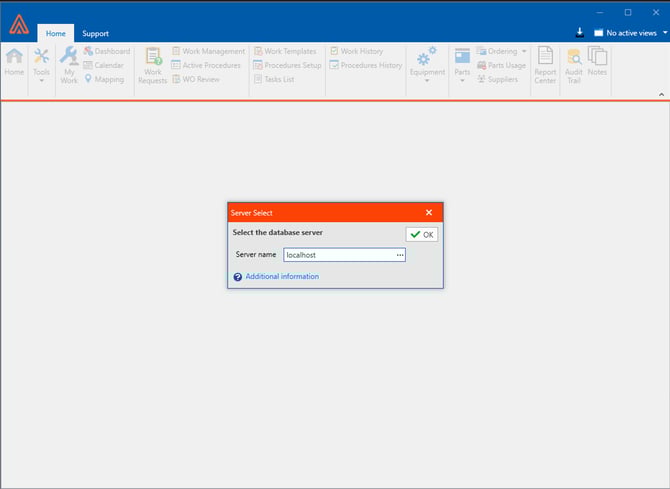Open the Calendar view
Image resolution: width=670 pixels, height=489 pixels.
109,65
